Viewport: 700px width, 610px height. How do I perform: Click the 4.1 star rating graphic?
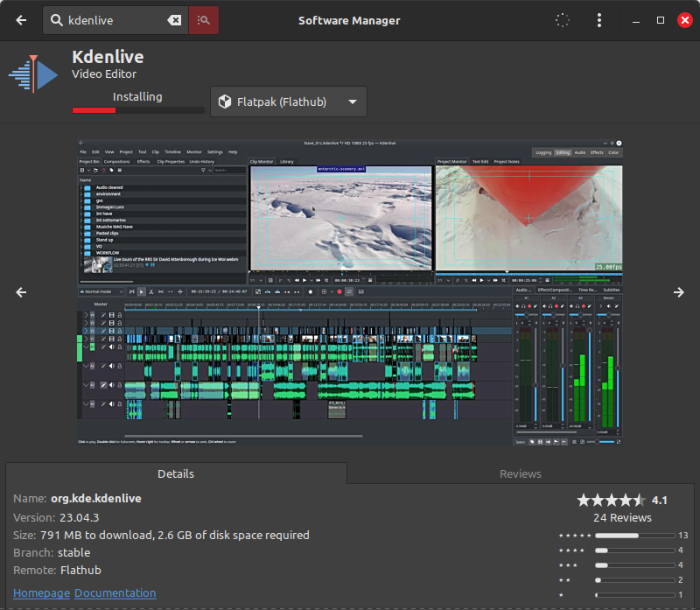611,500
